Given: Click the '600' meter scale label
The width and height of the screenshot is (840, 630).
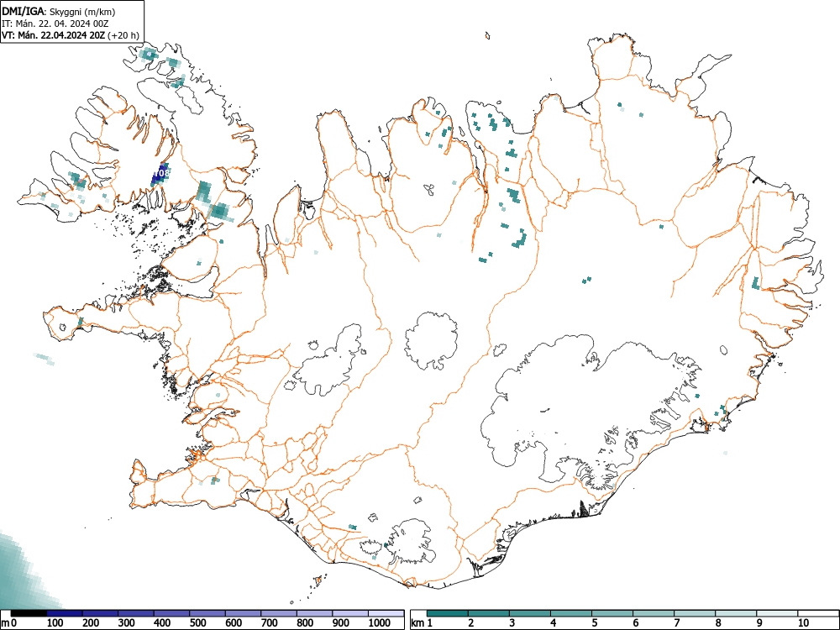Looking at the screenshot, I should click(234, 622).
